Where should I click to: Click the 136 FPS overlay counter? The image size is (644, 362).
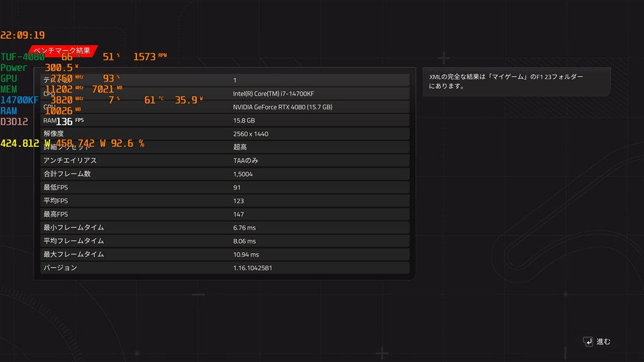pyautogui.click(x=70, y=121)
